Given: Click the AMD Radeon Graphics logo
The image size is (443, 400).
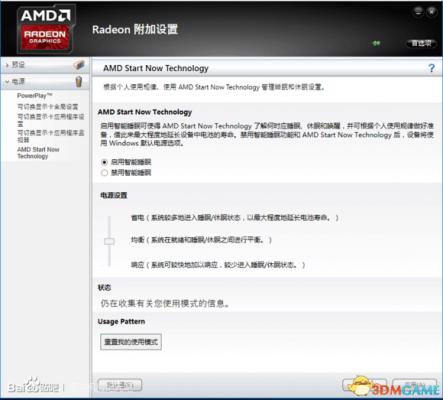Looking at the screenshot, I should (x=46, y=29).
